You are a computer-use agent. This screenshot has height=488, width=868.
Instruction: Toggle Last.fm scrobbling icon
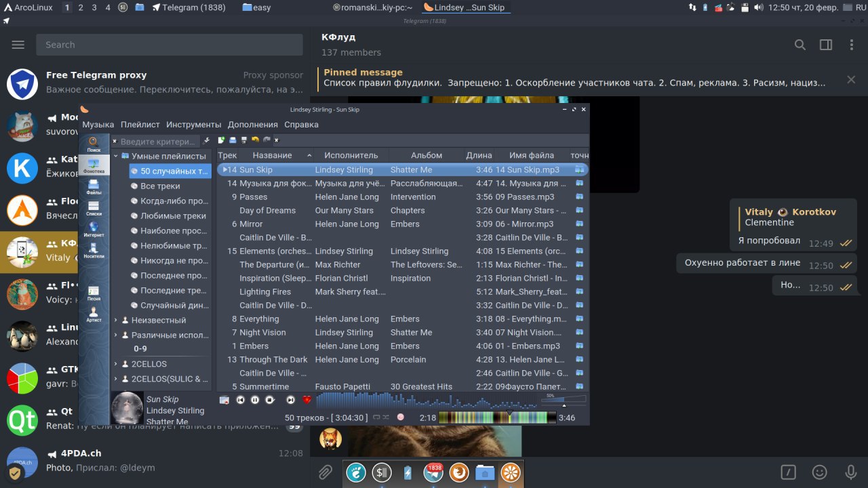(x=401, y=418)
